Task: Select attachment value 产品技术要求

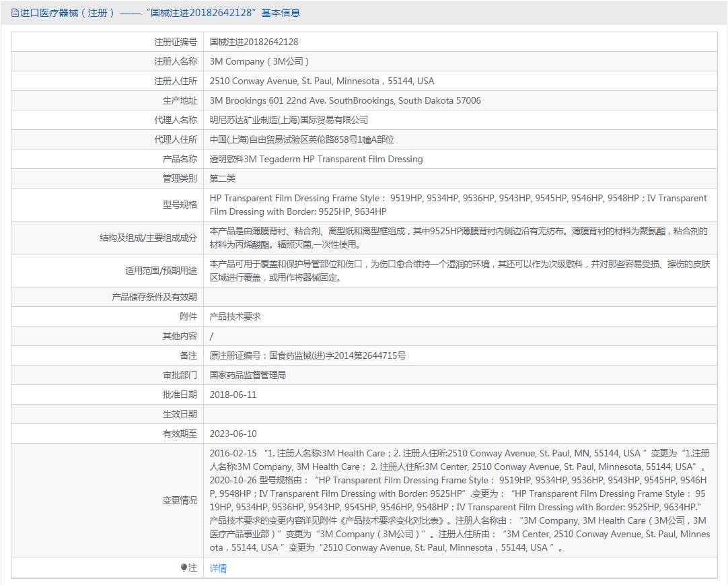Action: (235, 316)
